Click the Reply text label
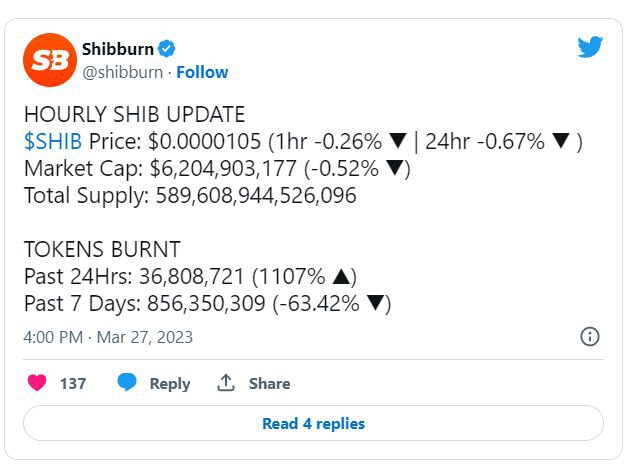This screenshot has height=466, width=628. click(169, 383)
